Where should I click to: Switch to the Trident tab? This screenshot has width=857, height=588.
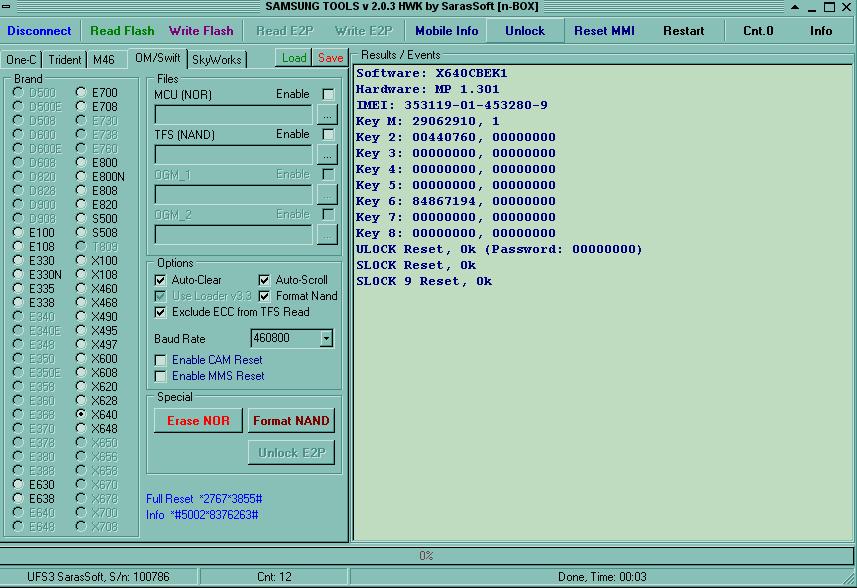click(64, 60)
